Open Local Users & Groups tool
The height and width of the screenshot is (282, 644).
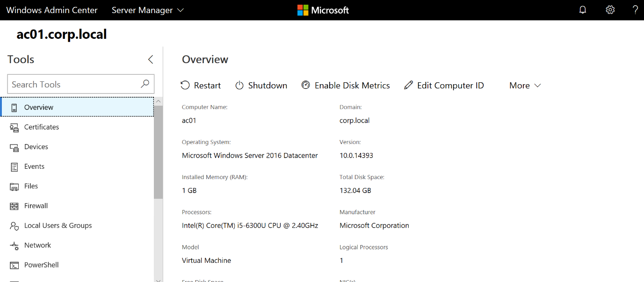tap(58, 225)
